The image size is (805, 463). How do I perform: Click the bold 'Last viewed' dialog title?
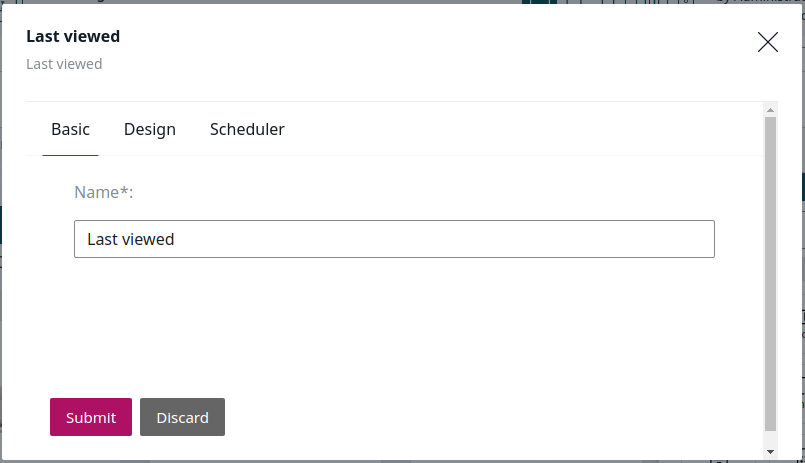point(73,36)
